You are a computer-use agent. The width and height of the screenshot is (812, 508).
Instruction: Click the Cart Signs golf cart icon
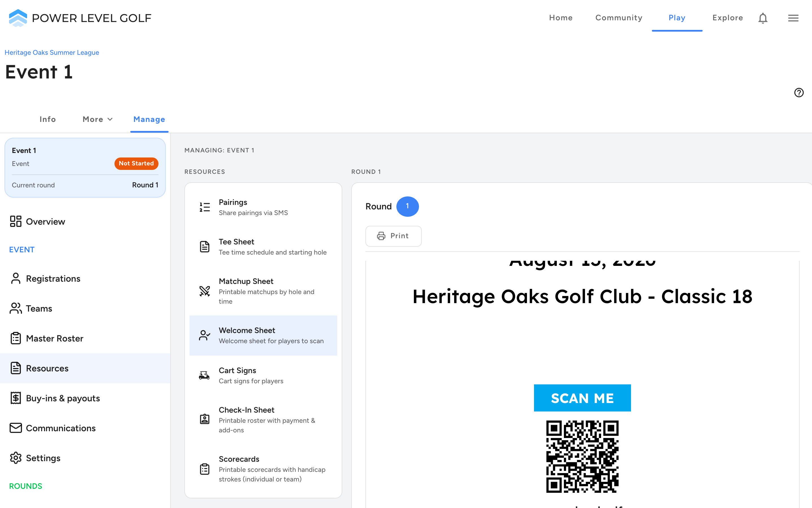click(x=204, y=375)
